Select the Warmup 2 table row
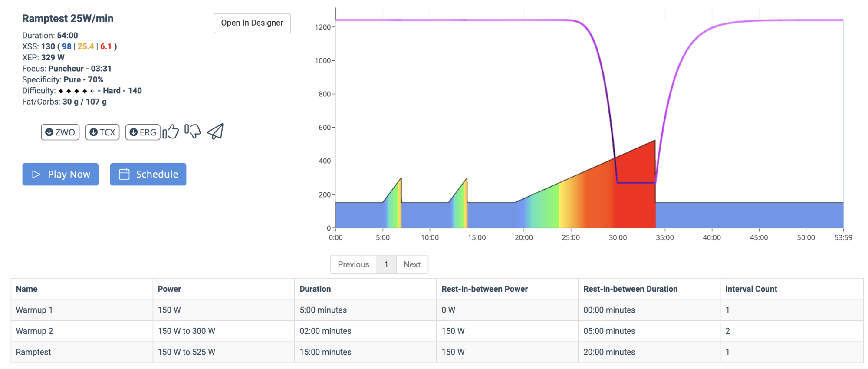Screen dimensions: 868x369 point(34,331)
